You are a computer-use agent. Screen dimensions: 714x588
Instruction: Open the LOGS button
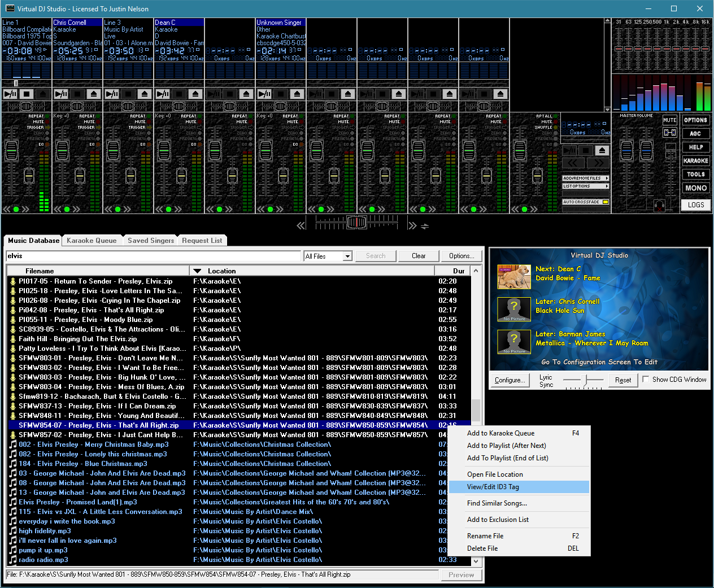pos(696,205)
